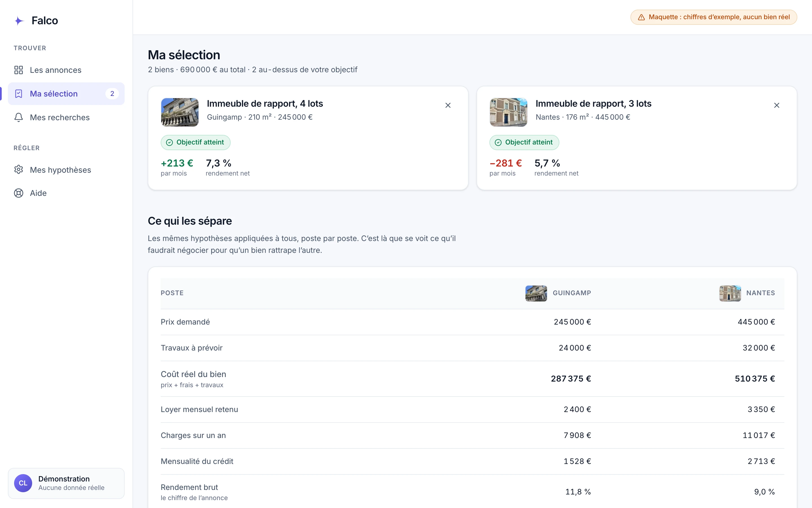
Task: Click the CL avatar in Démonstration card
Action: tap(23, 483)
